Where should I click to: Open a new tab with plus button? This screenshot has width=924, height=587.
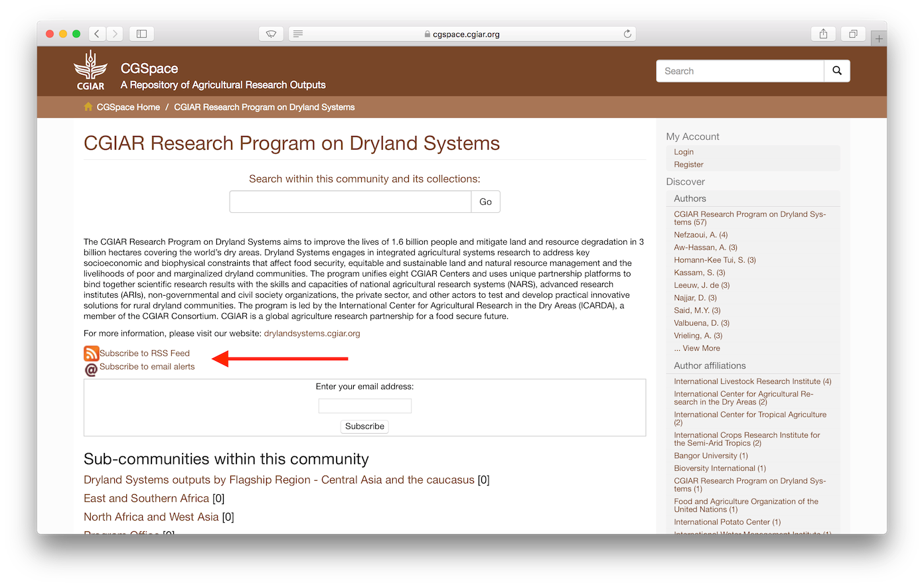tap(879, 38)
